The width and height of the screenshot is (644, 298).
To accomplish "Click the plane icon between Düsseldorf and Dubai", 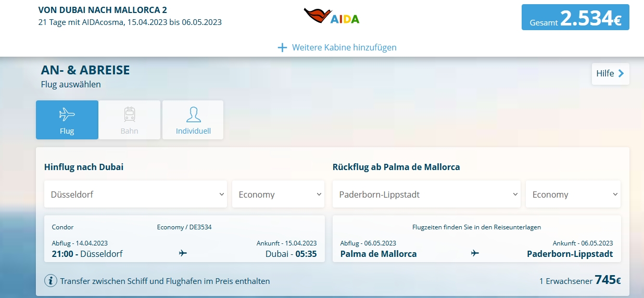I will (183, 253).
